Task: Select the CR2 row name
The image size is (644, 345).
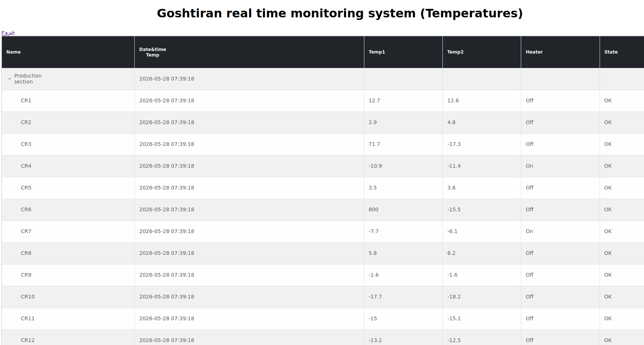Action: click(26, 122)
